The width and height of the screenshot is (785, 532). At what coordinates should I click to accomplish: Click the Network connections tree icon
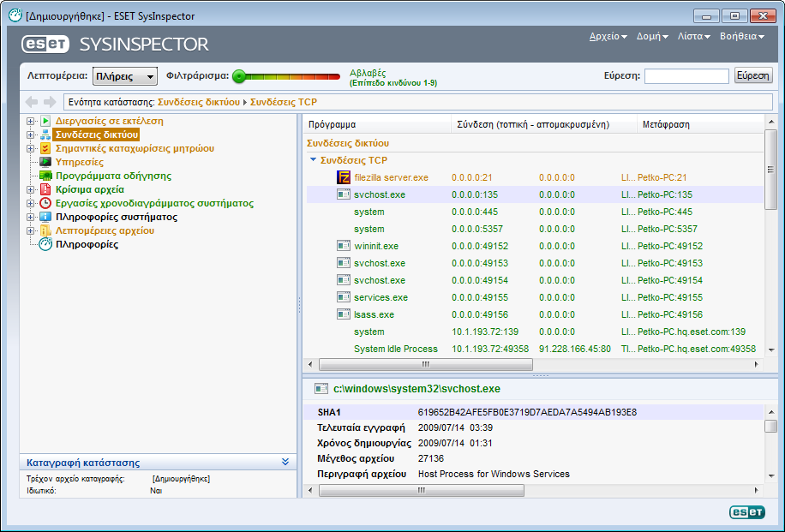(45, 134)
